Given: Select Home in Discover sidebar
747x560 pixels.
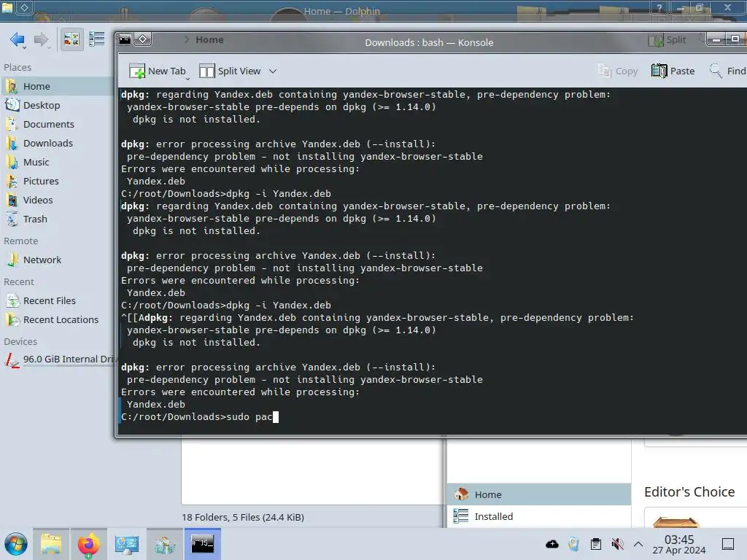Looking at the screenshot, I should 539,494.
